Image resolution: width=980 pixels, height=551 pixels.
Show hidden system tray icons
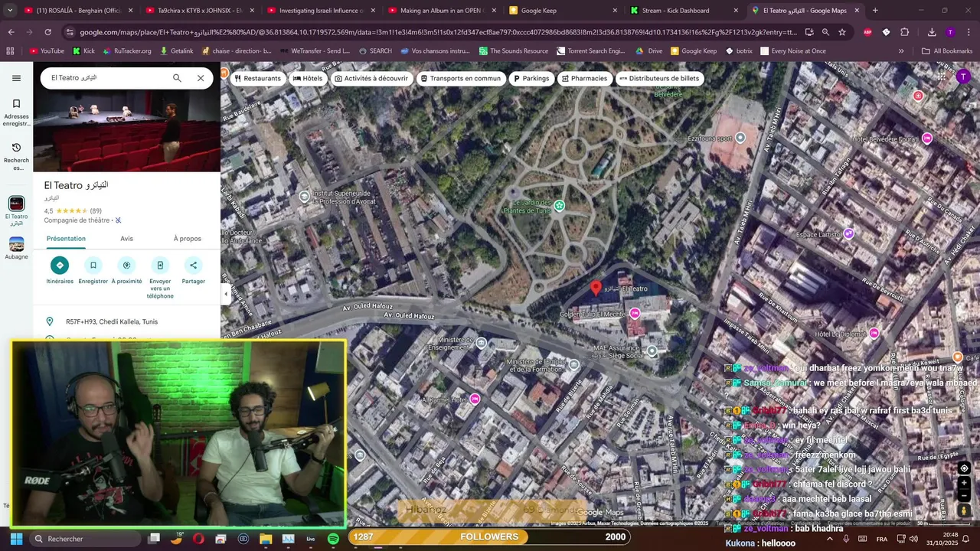pyautogui.click(x=829, y=539)
